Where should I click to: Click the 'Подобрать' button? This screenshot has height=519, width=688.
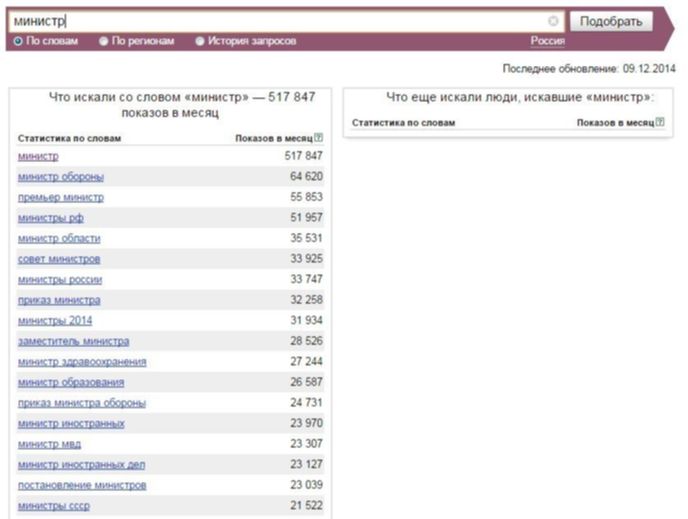click(611, 21)
